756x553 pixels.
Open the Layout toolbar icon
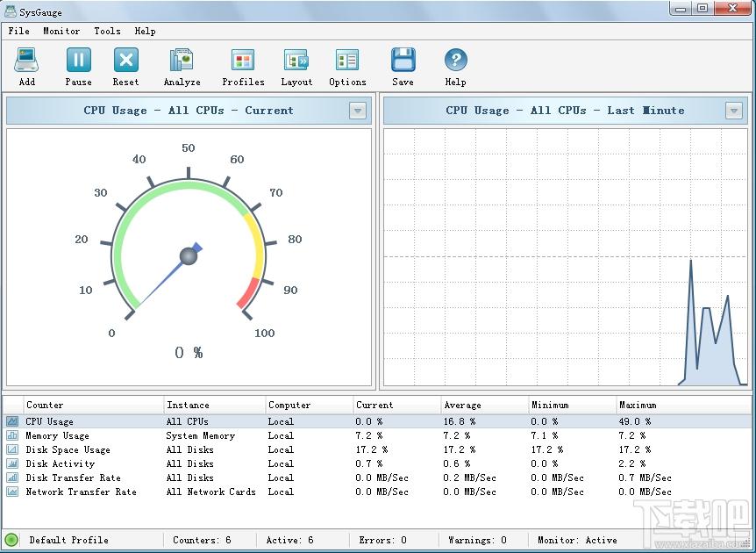click(x=296, y=60)
